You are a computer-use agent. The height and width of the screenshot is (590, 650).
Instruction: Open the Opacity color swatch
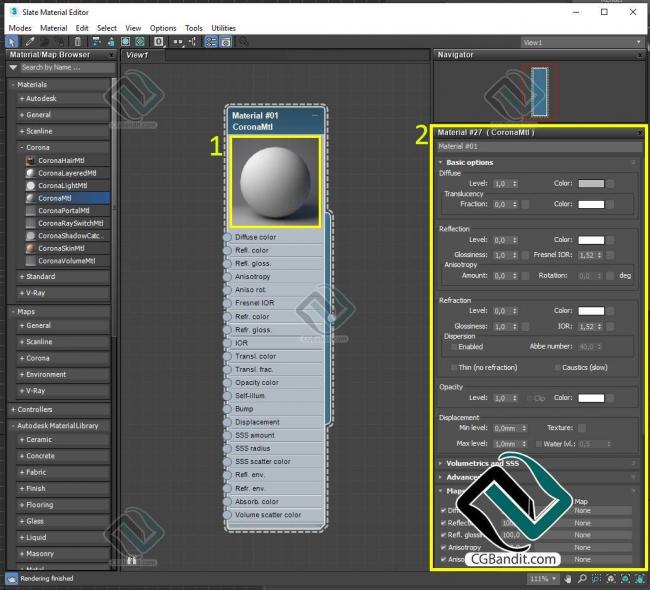click(591, 398)
